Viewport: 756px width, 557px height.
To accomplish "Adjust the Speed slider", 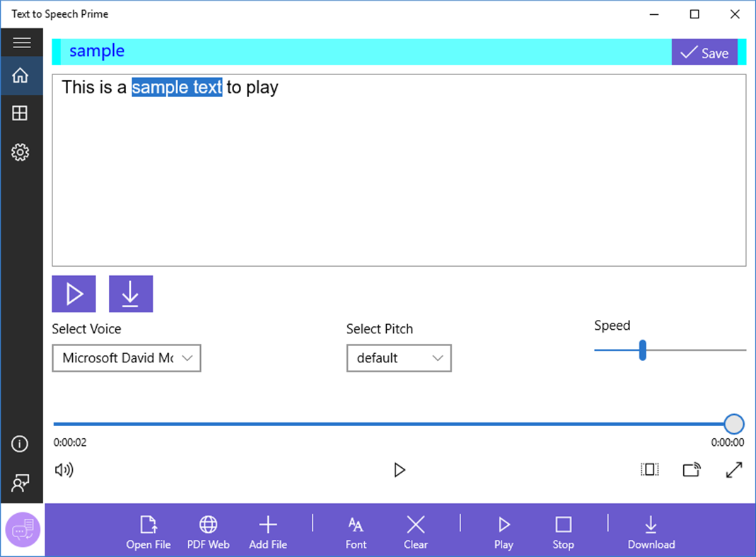I will (x=641, y=350).
